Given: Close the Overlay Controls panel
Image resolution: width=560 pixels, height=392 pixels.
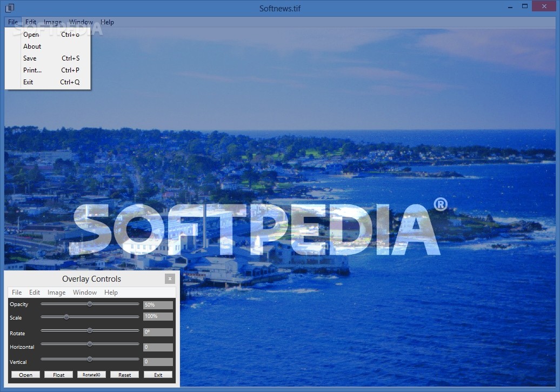Looking at the screenshot, I should 170,278.
